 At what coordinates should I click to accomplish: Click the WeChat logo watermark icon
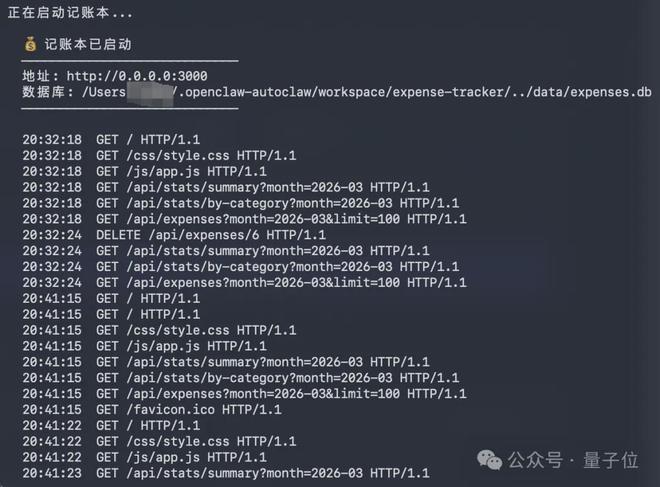(x=489, y=460)
